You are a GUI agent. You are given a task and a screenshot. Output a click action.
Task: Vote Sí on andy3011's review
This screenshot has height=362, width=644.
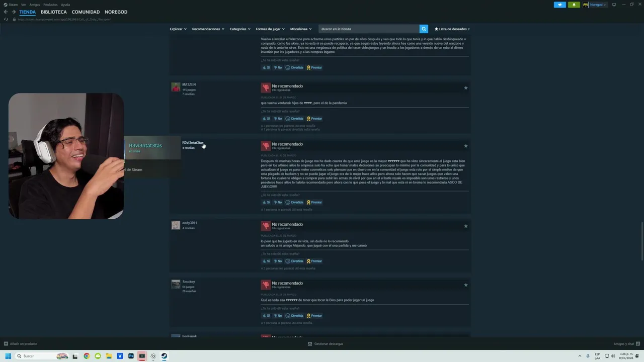pyautogui.click(x=266, y=261)
